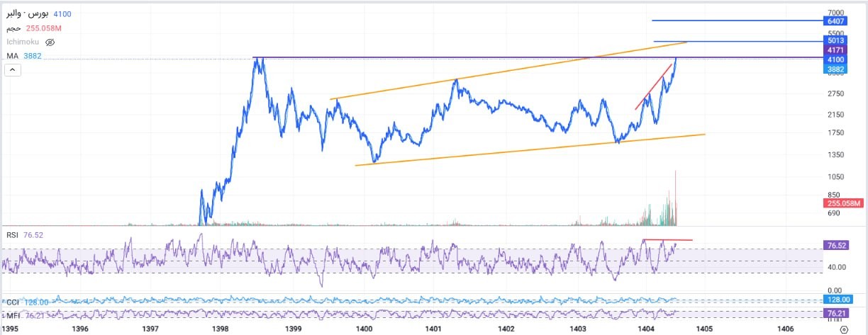
Task: Click the purple 4171 price label
Action: pyautogui.click(x=835, y=51)
